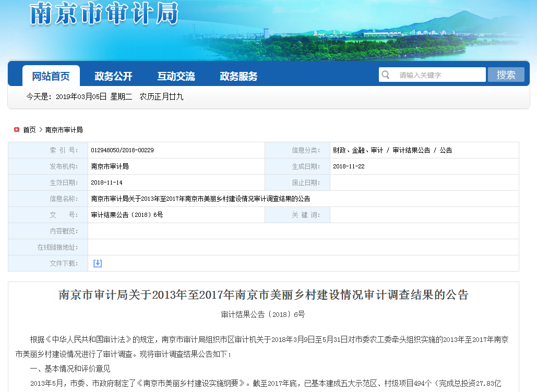Click the magnifier icon in the search box
Screen dimensions: 537x392
point(386,75)
